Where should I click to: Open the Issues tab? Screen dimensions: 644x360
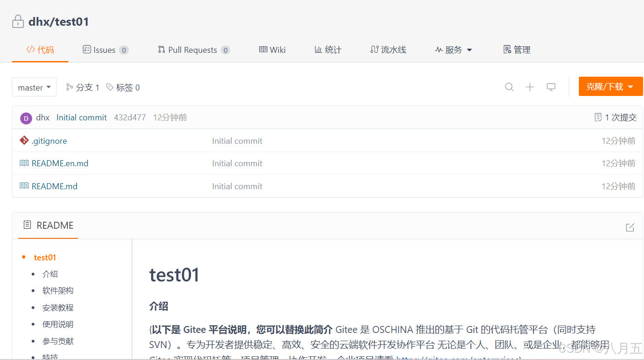(x=105, y=50)
